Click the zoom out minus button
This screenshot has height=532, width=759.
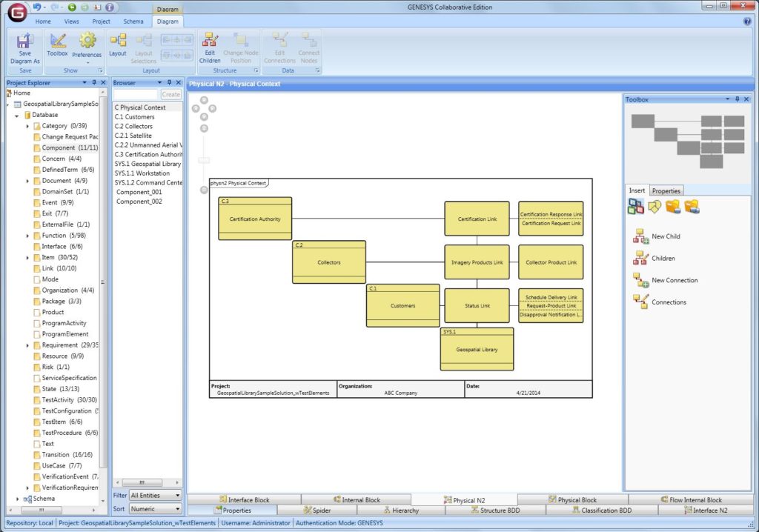205,190
